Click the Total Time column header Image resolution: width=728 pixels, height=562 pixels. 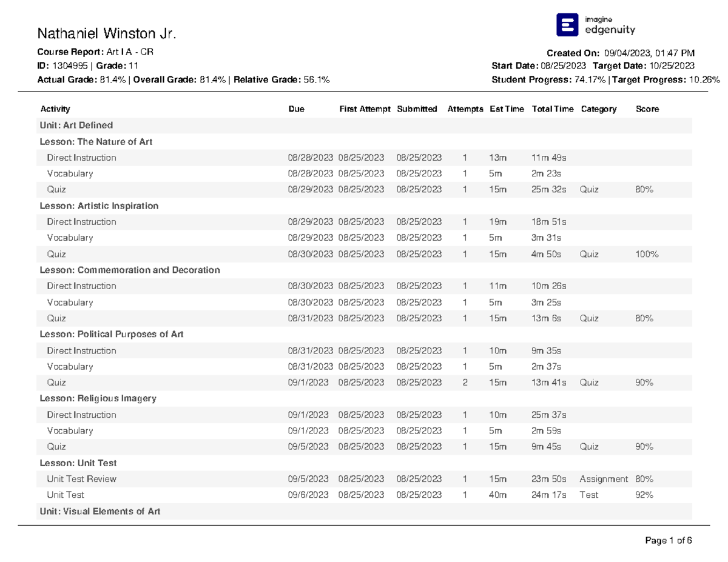(x=552, y=109)
